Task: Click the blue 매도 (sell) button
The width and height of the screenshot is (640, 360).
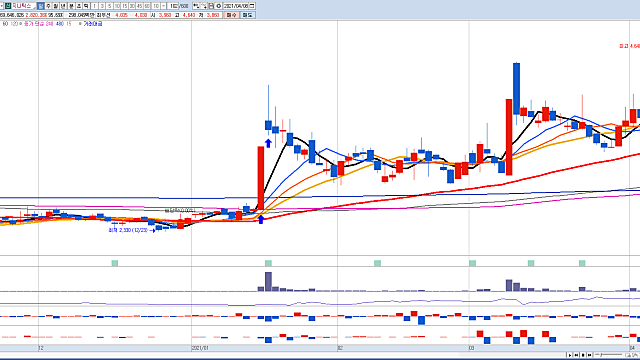Action: 247,15
